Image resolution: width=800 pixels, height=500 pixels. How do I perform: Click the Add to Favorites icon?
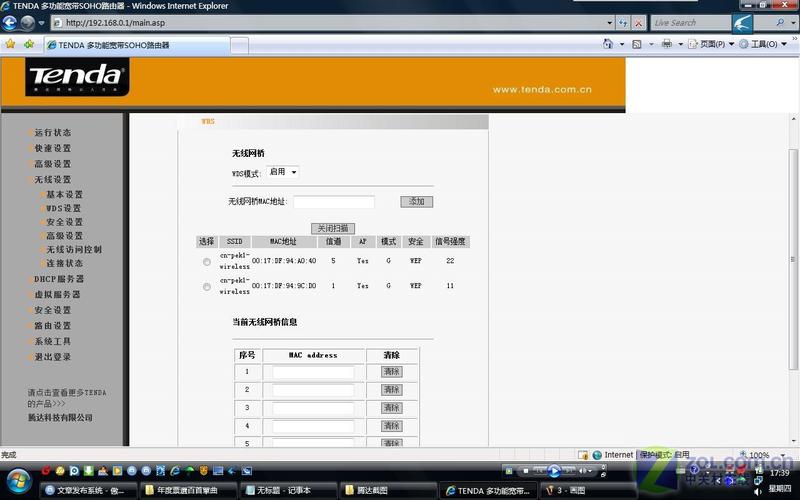point(29,44)
